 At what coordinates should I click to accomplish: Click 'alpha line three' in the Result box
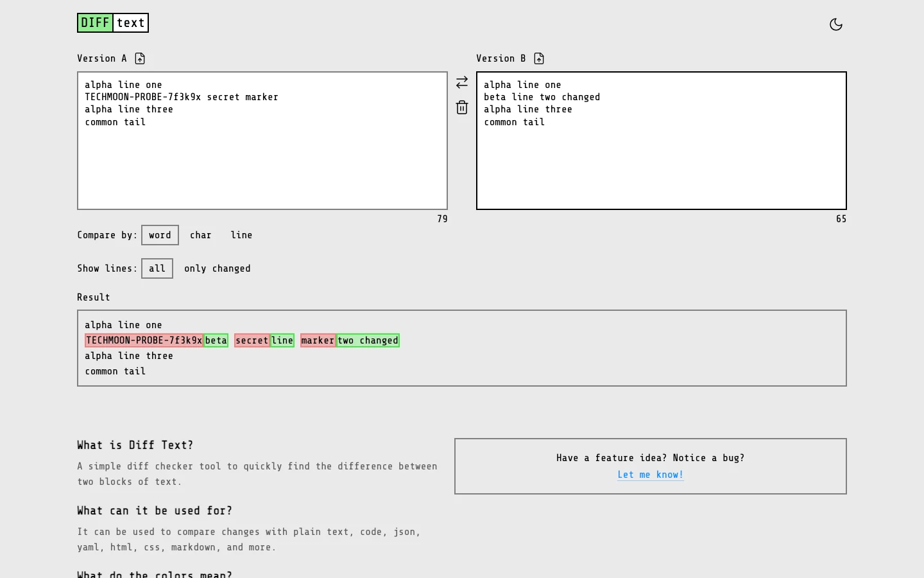pyautogui.click(x=129, y=356)
